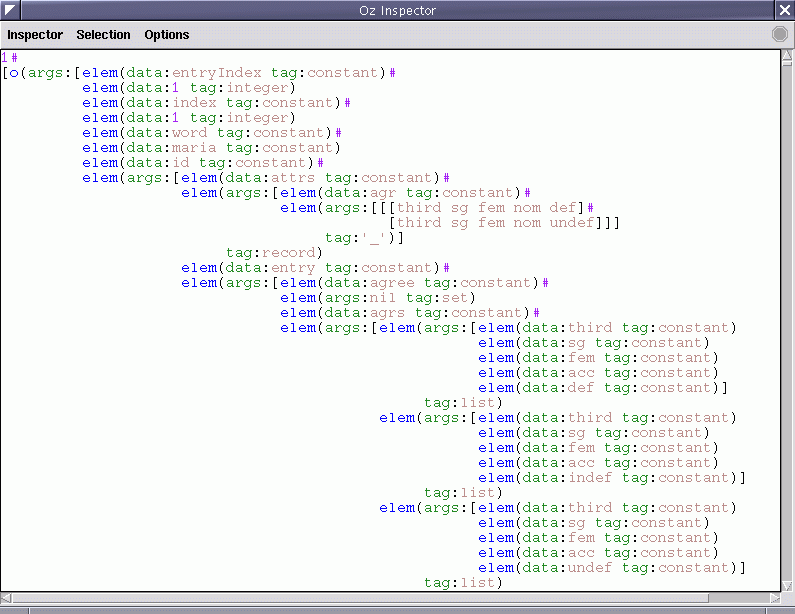This screenshot has width=795, height=614.
Task: Click the 'index' data value
Action: coord(194,103)
